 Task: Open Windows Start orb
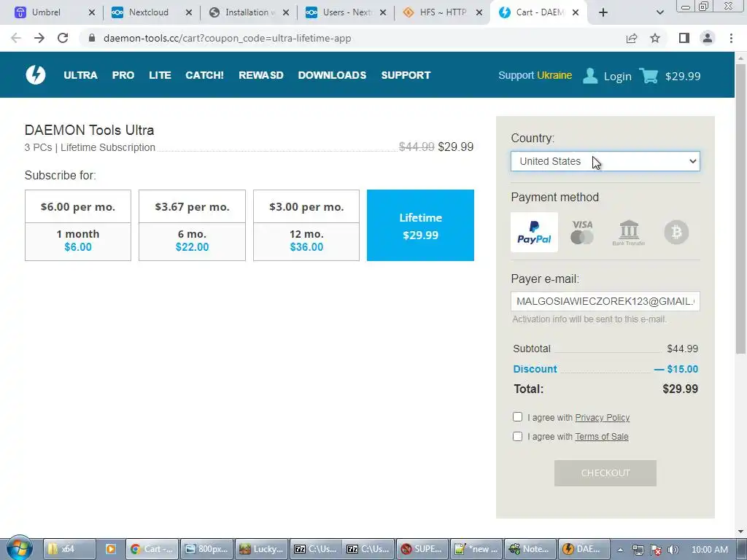point(19,548)
